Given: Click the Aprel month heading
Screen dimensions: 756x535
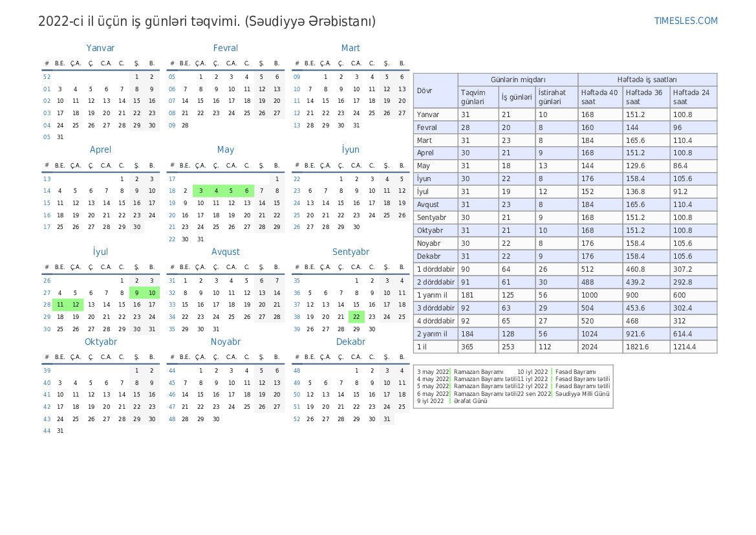Looking at the screenshot, I should 100,150.
